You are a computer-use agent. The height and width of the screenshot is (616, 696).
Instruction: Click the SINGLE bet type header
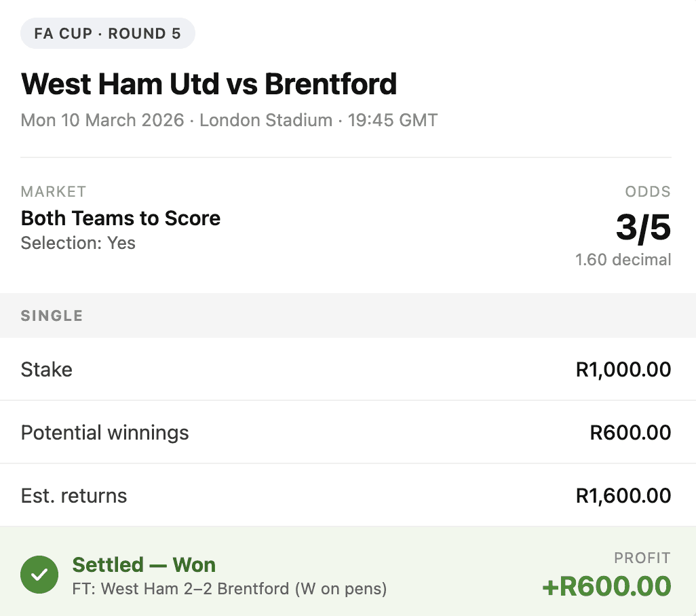coord(52,315)
